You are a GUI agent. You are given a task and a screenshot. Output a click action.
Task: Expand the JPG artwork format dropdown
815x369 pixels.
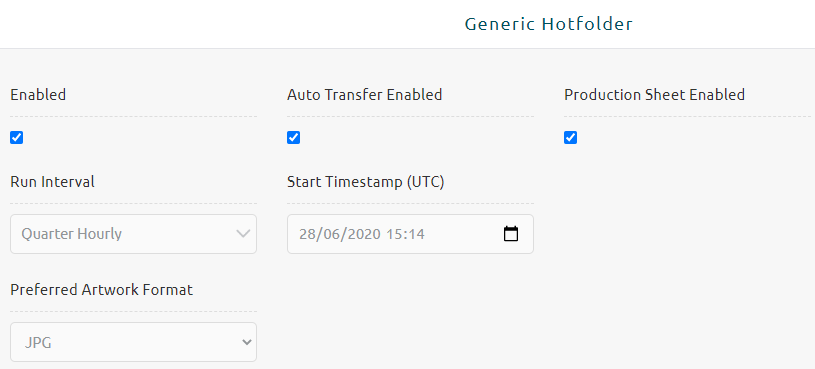[134, 342]
